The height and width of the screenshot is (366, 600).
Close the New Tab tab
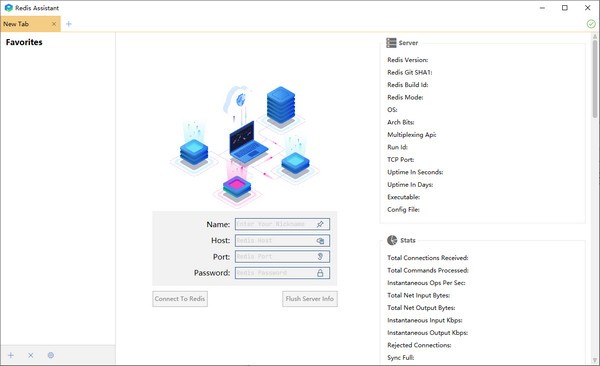[x=54, y=24]
